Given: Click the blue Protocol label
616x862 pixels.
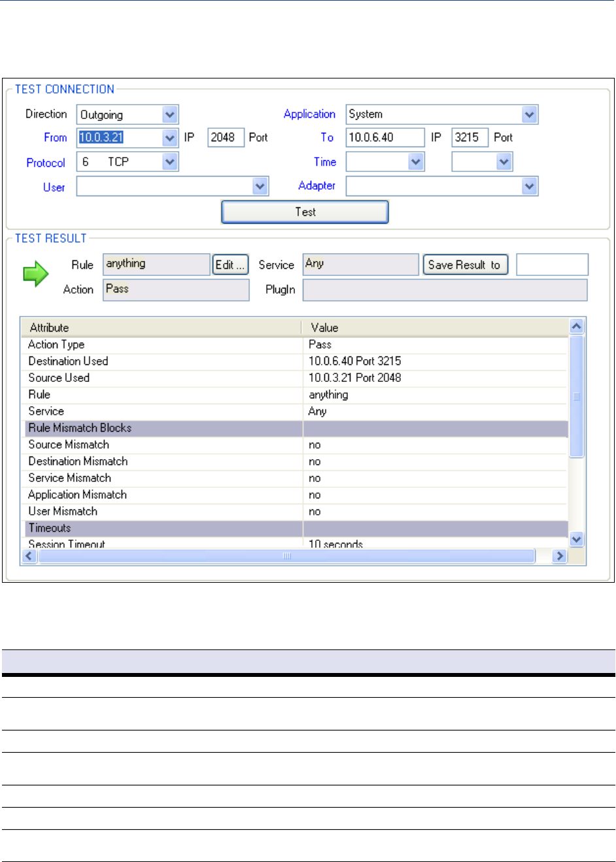Looking at the screenshot, I should 46,163.
